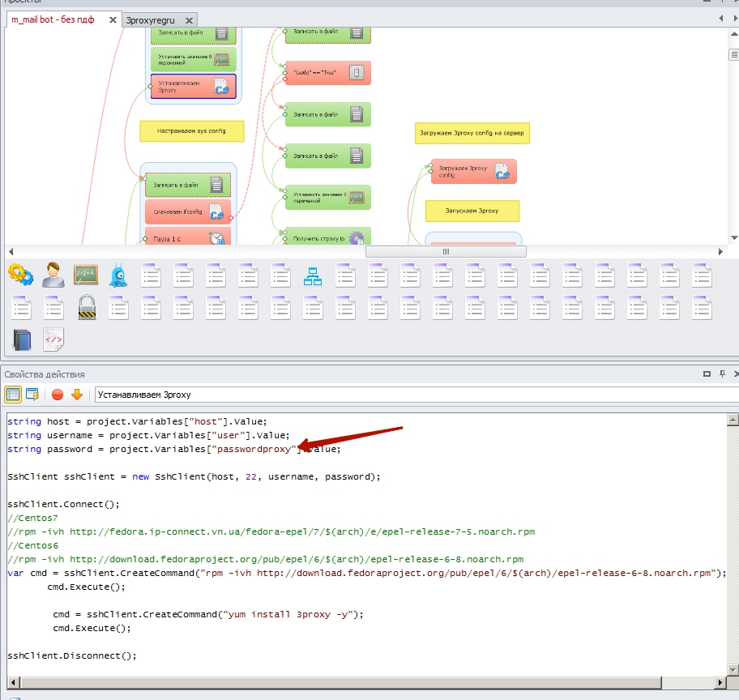Click C# icon on Загружаем 3proxy config node
Image resolution: width=739 pixels, height=700 pixels.
tap(502, 172)
